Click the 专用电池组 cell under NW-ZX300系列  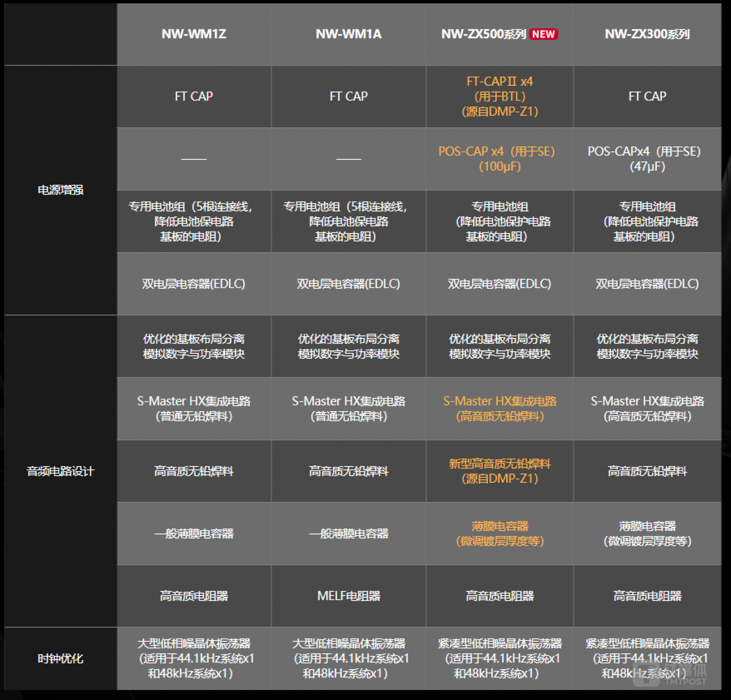[647, 221]
